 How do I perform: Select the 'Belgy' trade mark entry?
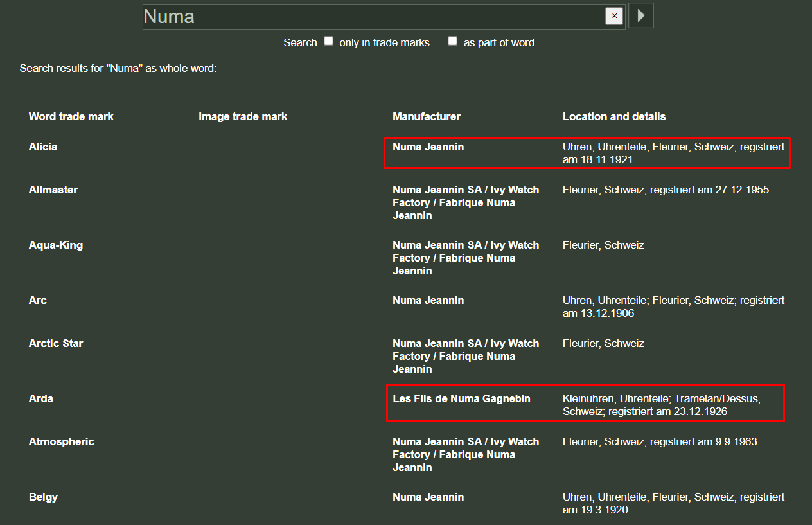(x=44, y=497)
